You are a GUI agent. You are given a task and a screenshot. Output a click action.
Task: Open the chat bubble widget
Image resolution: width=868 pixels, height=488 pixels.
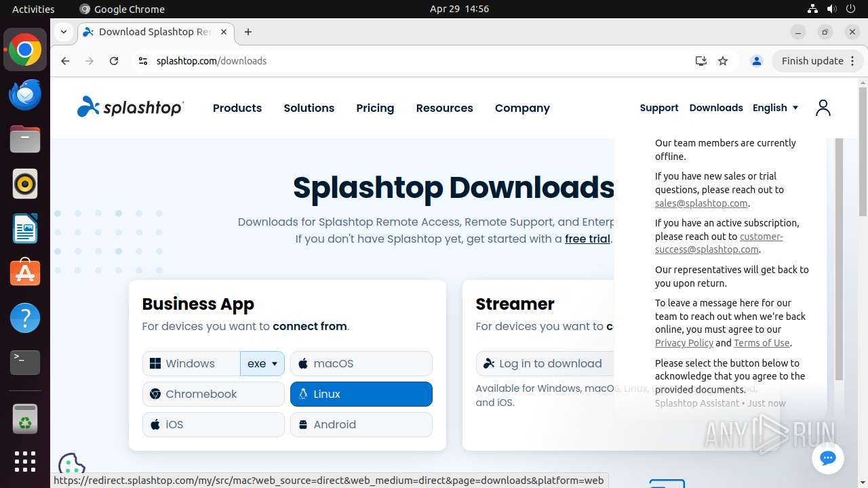(x=827, y=458)
